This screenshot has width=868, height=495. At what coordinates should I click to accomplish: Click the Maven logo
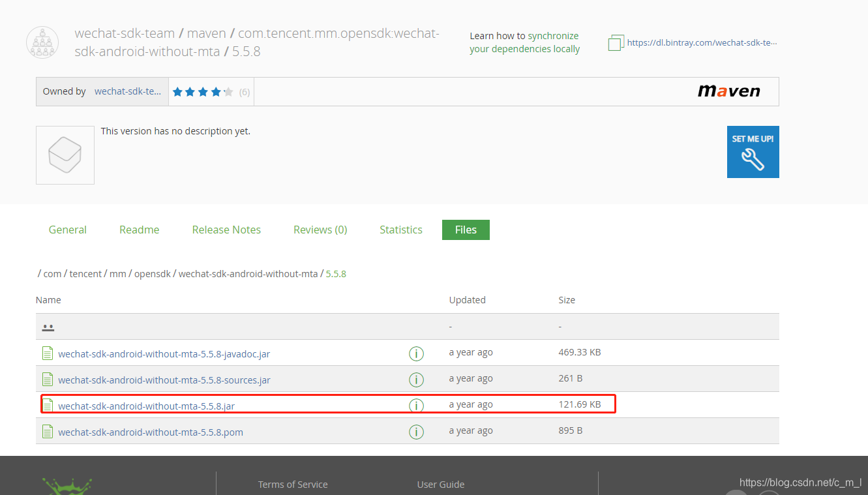point(729,91)
